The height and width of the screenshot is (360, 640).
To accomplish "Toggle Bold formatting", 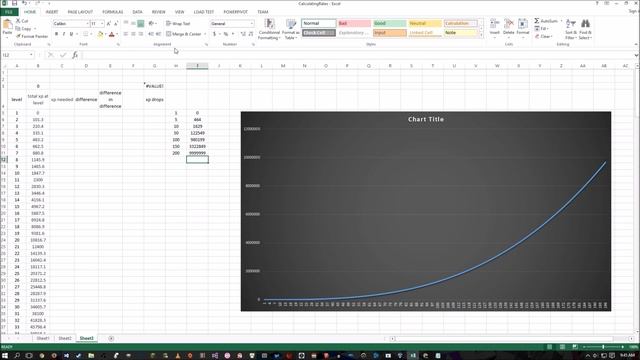I will point(56,34).
